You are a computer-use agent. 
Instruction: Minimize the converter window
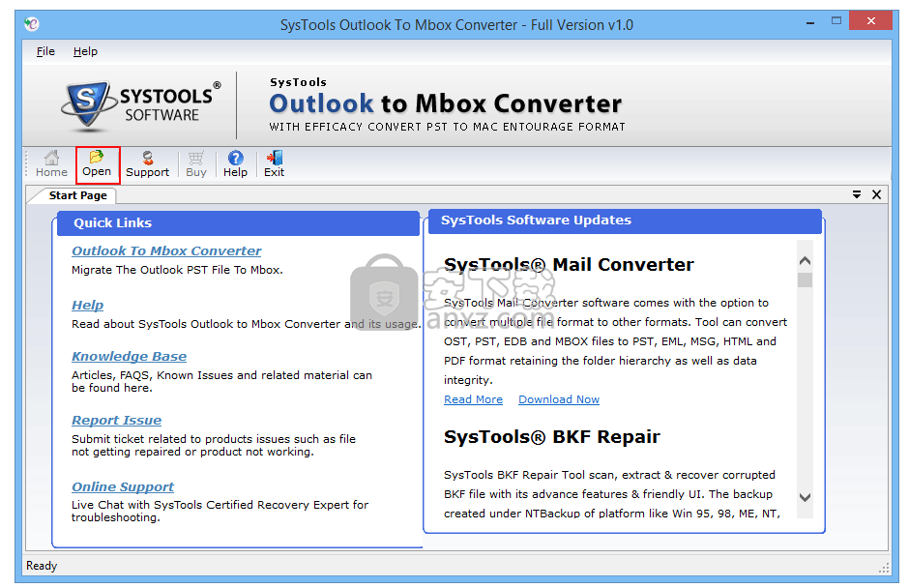(810, 22)
